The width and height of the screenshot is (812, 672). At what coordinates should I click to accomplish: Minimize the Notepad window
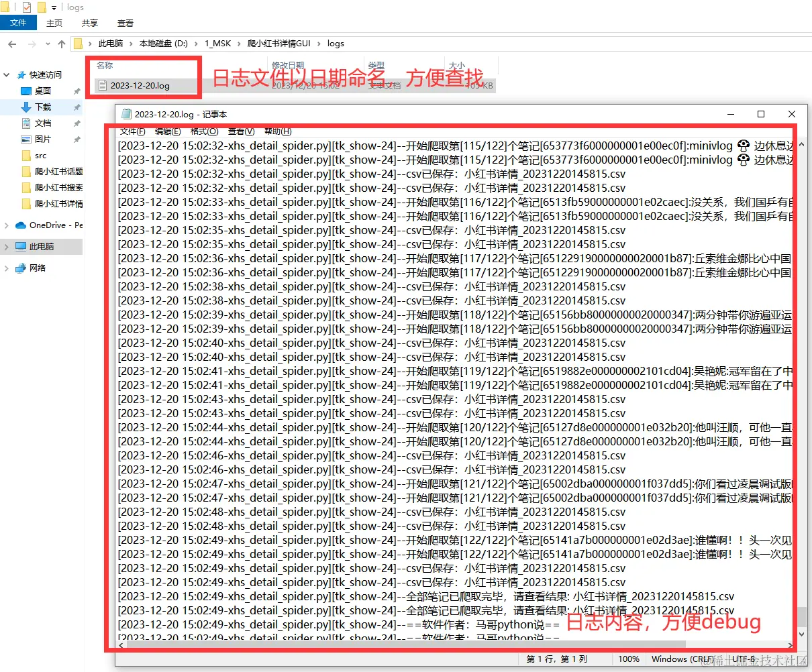point(730,114)
